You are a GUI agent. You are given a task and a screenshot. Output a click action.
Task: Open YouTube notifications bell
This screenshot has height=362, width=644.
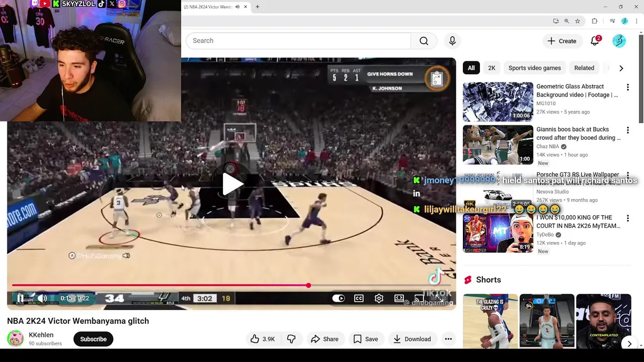pyautogui.click(x=595, y=41)
